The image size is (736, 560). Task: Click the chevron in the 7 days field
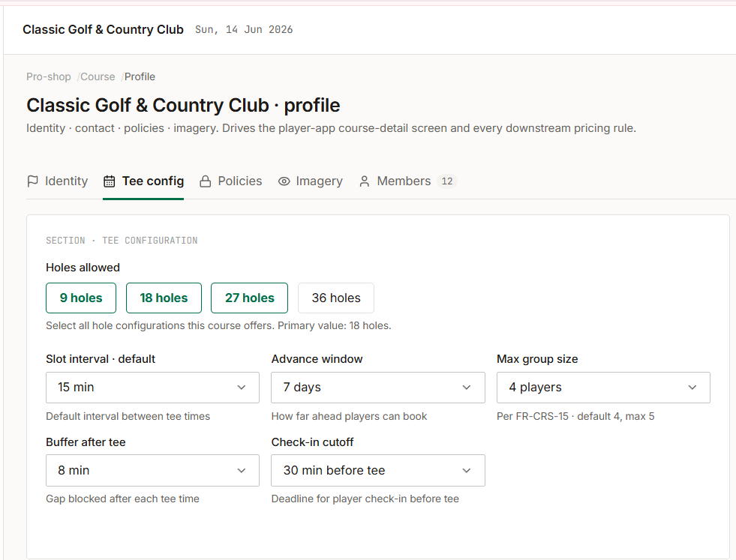[467, 388]
